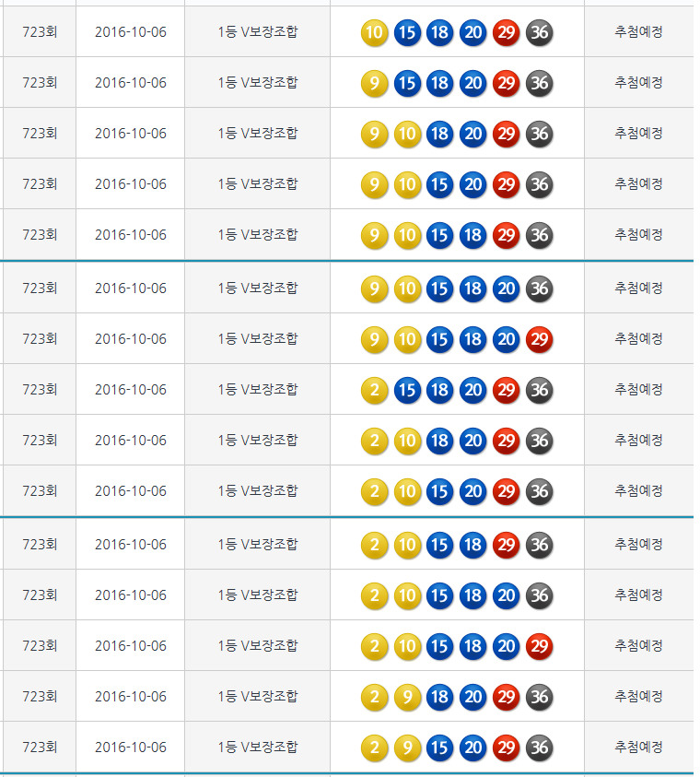Select 1등 V보장조합 label in the tenth row

coord(258,491)
